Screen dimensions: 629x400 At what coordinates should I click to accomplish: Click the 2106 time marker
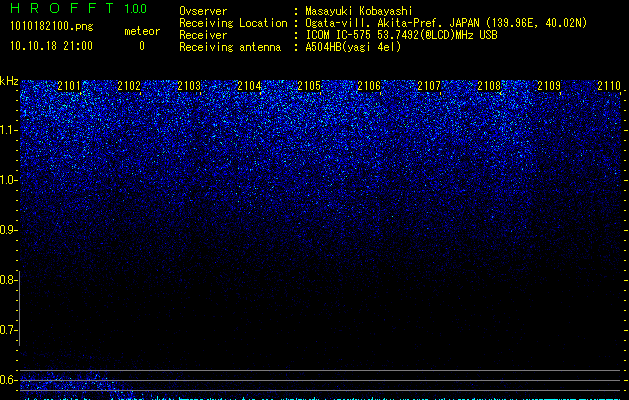point(369,86)
